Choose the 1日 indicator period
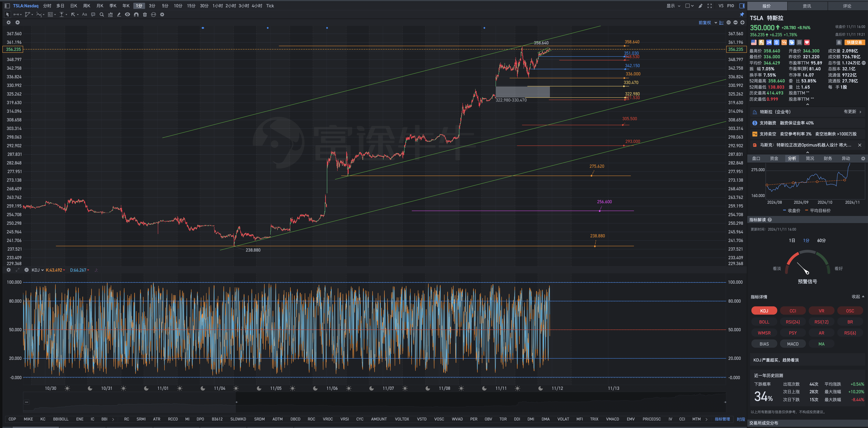868x428 pixels. coord(792,241)
